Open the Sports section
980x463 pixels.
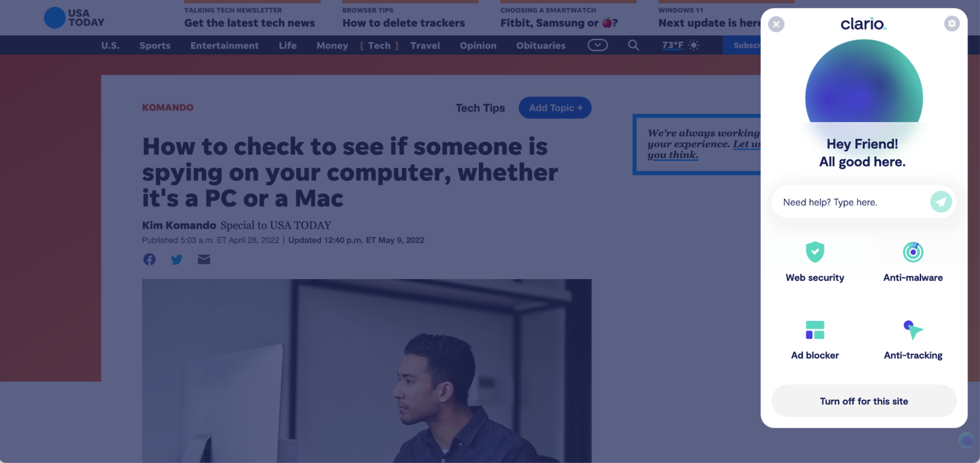[x=155, y=46]
